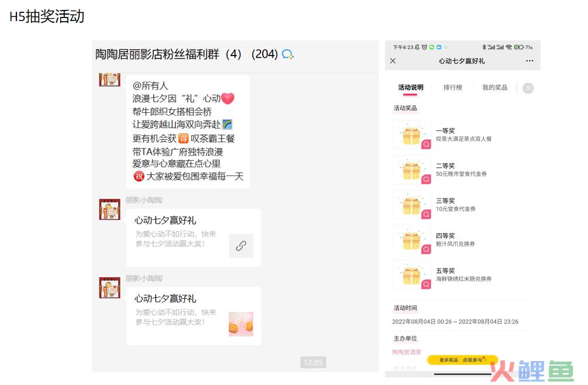Click the chat bubble icon beside group title
588x385 pixels.
pyautogui.click(x=288, y=54)
